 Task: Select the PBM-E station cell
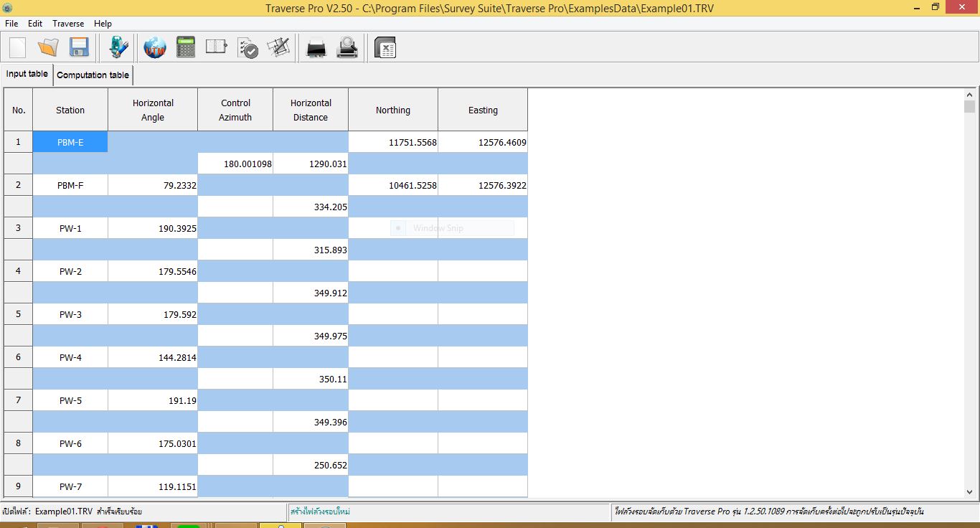pos(70,142)
